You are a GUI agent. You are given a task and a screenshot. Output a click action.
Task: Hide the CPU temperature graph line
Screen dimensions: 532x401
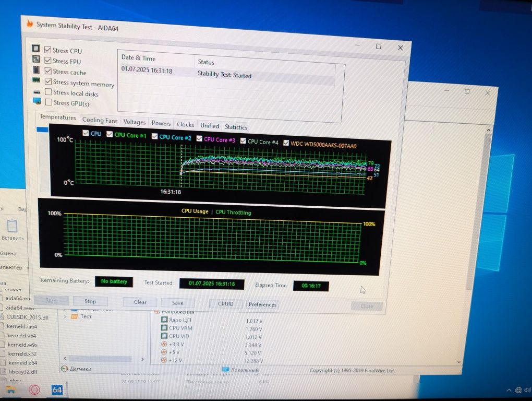tap(86, 133)
